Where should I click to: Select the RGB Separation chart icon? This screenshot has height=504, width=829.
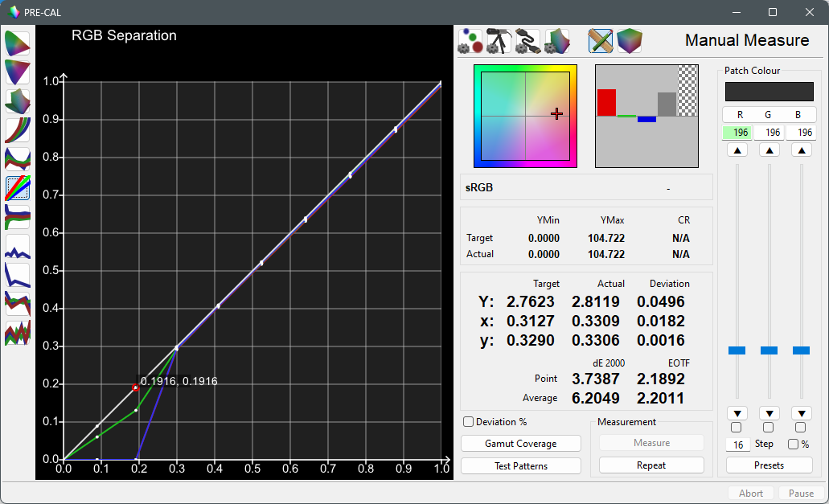[17, 188]
